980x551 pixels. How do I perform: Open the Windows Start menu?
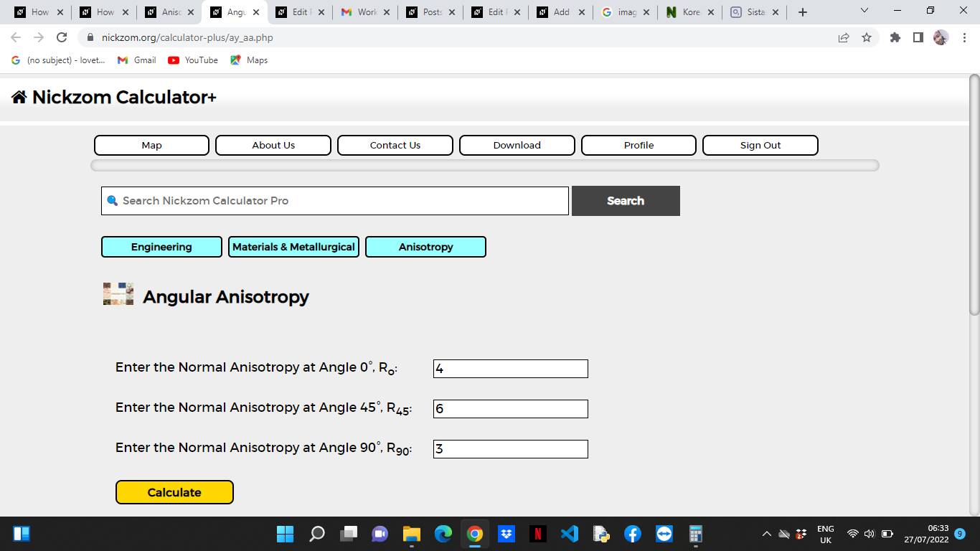pyautogui.click(x=285, y=534)
